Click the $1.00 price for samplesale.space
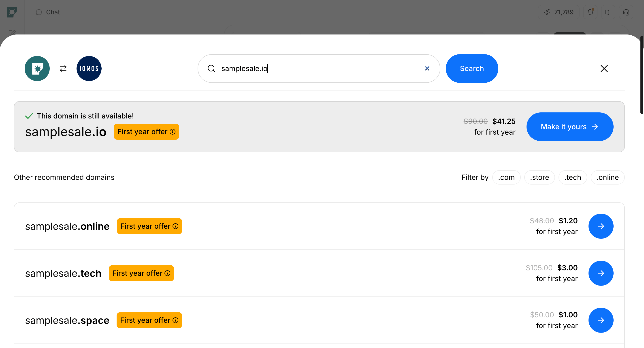 tap(568, 315)
